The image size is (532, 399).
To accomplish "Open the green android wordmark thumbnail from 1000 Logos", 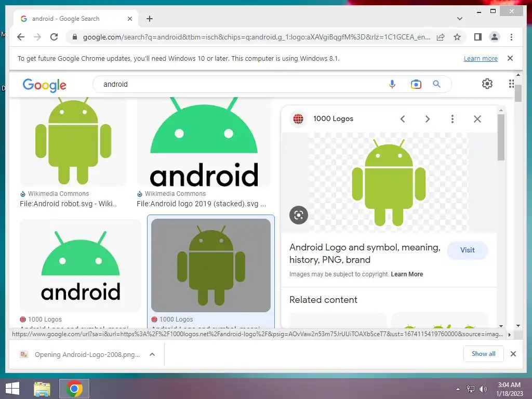I will (x=80, y=265).
